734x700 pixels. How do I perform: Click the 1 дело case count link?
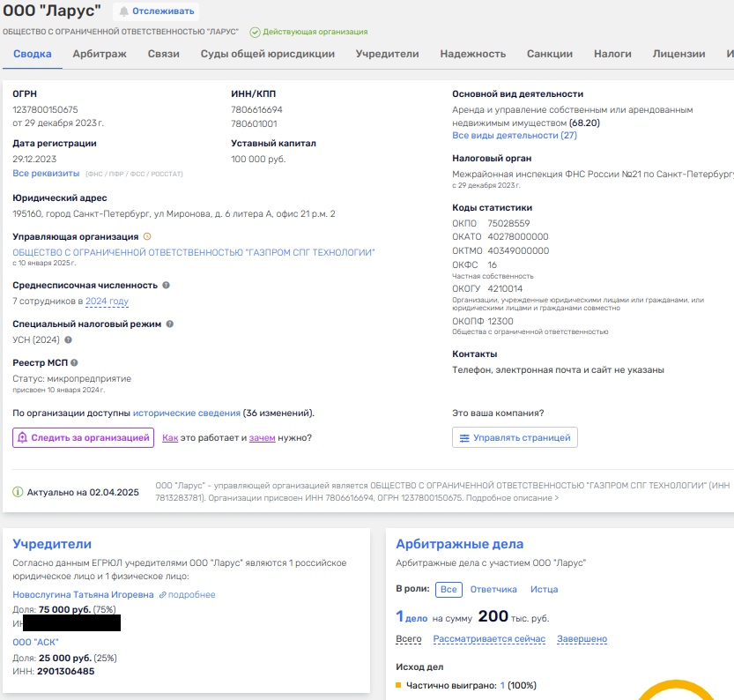click(411, 616)
